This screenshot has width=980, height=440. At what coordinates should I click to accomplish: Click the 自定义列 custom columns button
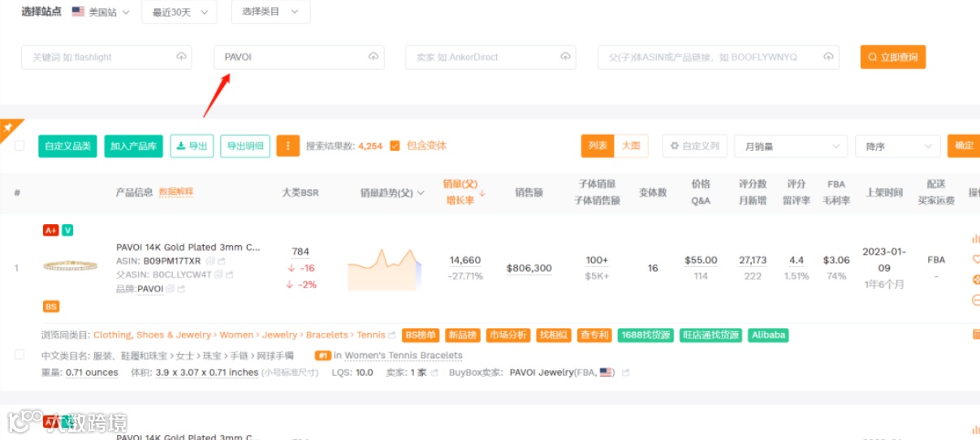(x=694, y=146)
